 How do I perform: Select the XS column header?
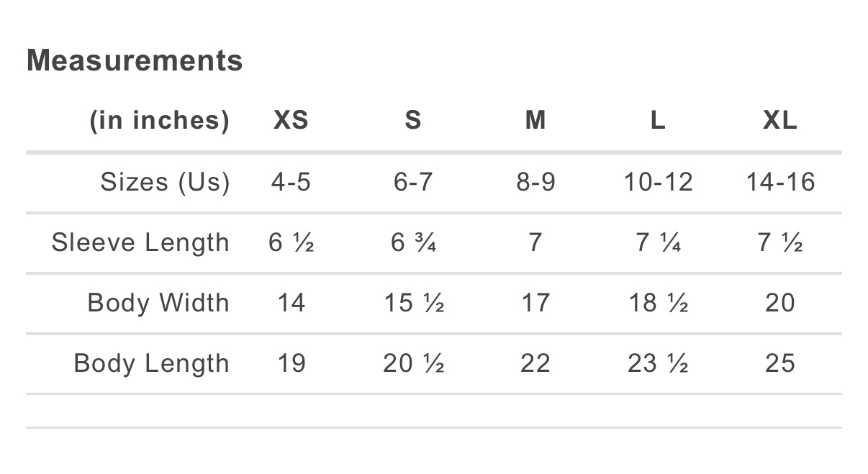tap(291, 120)
